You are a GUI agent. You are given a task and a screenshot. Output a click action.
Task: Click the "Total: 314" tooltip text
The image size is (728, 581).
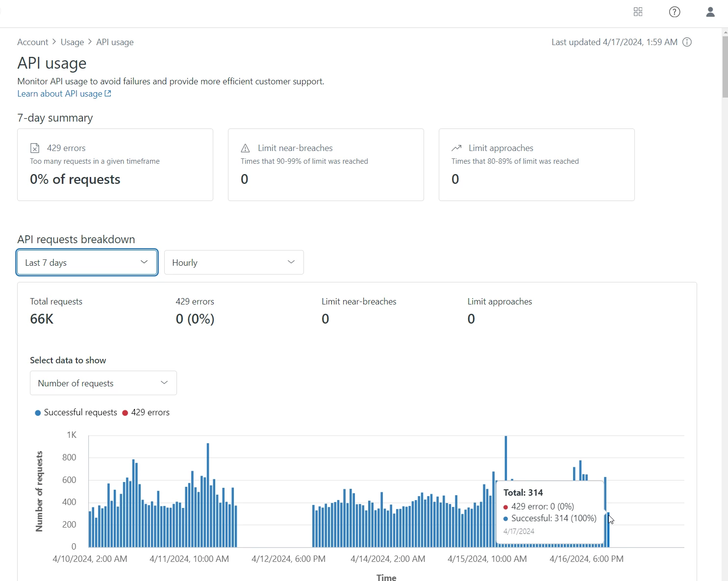[x=523, y=493]
